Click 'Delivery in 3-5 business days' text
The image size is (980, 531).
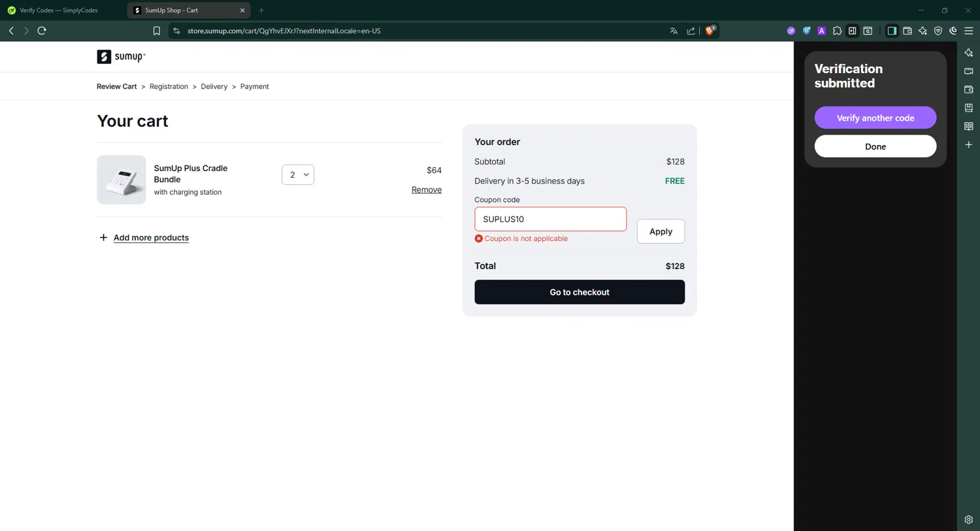(x=529, y=181)
